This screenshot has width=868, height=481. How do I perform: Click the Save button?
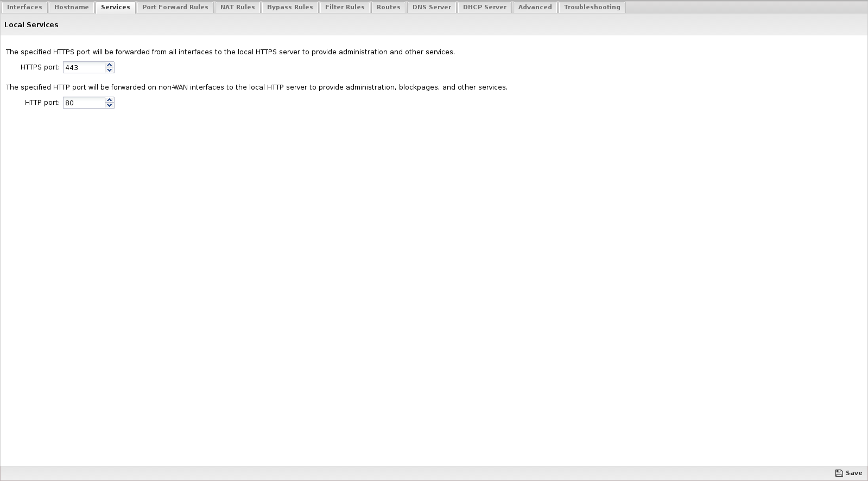point(849,473)
